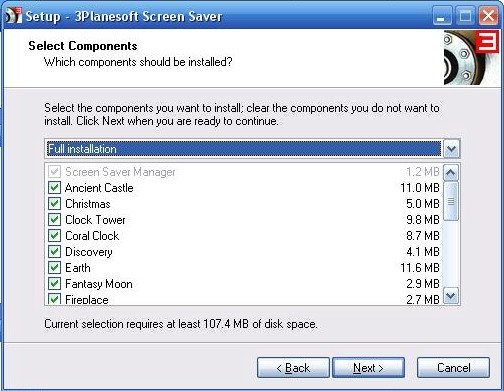Cancel the installation
This screenshot has width=504, height=391.
tap(453, 368)
